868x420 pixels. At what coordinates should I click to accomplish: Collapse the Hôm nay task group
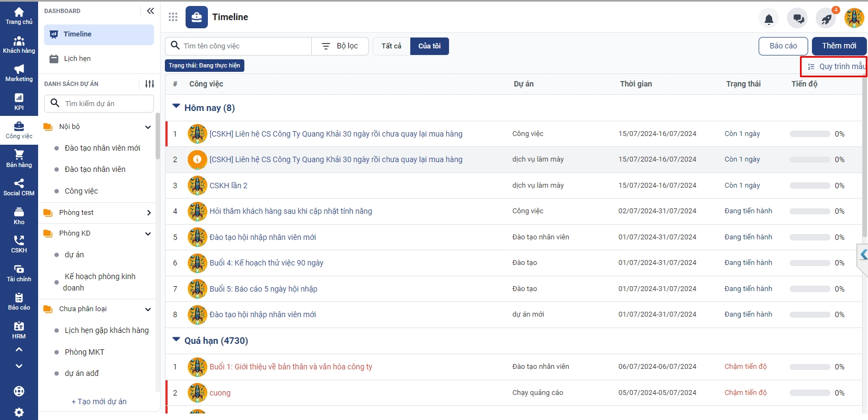[176, 107]
